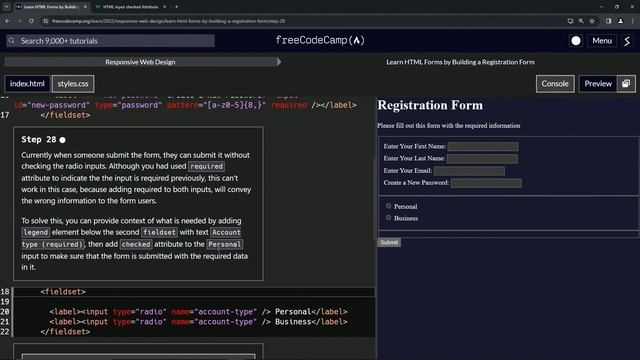Click the Enter Your Email field

coord(469,171)
